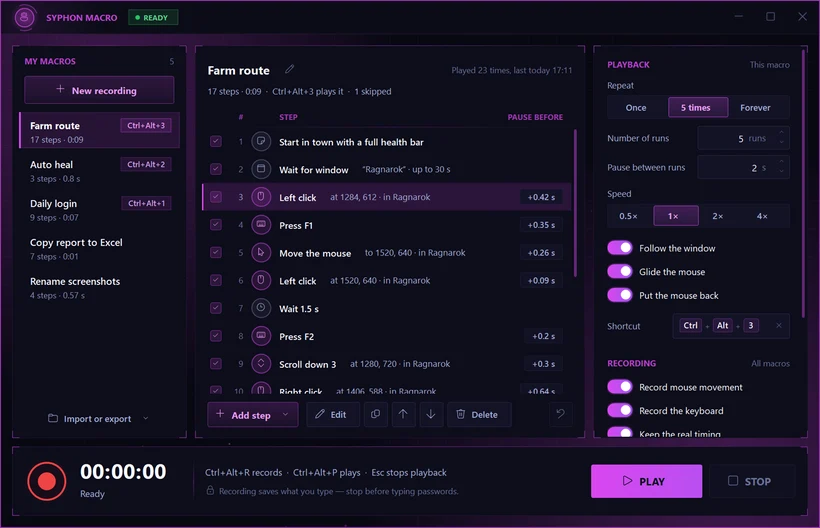The height and width of the screenshot is (528, 820).
Task: Choose 2× playback speed
Action: 718,216
